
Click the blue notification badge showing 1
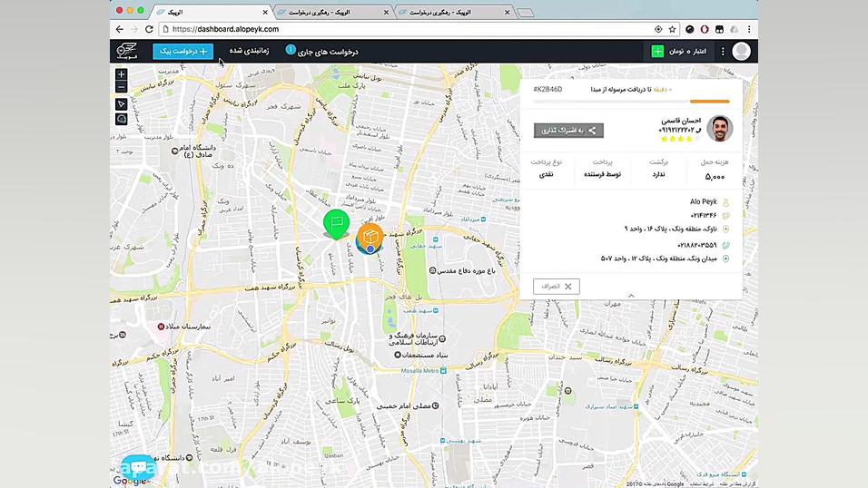(x=290, y=49)
